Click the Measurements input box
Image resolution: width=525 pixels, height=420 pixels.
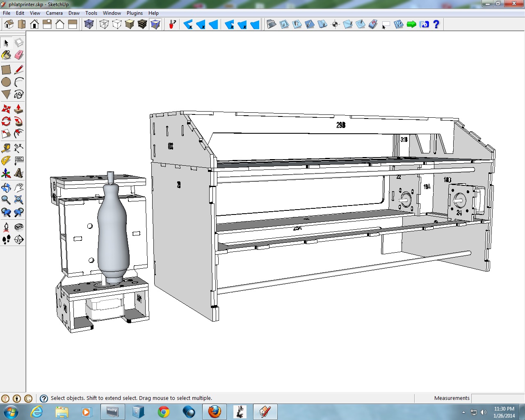click(x=498, y=398)
